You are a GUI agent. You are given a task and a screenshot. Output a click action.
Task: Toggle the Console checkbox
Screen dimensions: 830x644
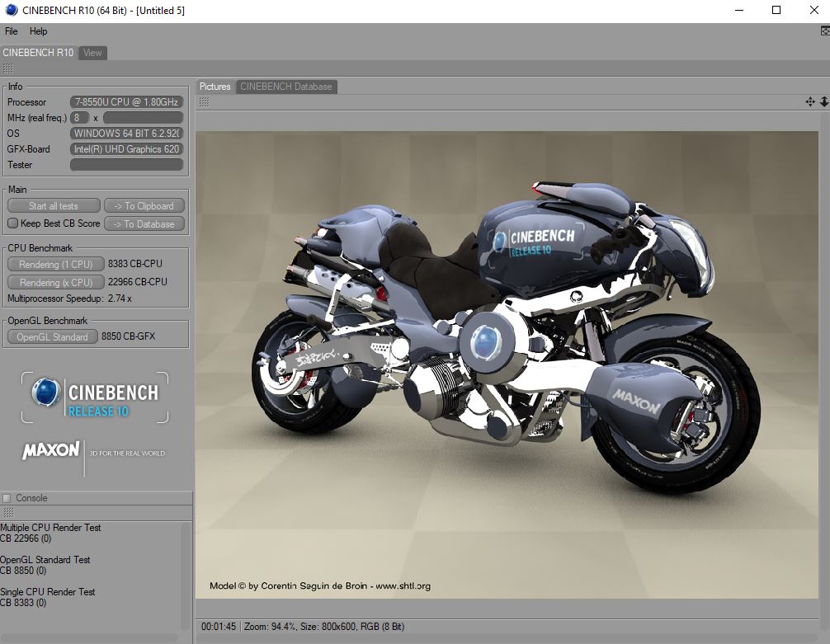pos(7,498)
